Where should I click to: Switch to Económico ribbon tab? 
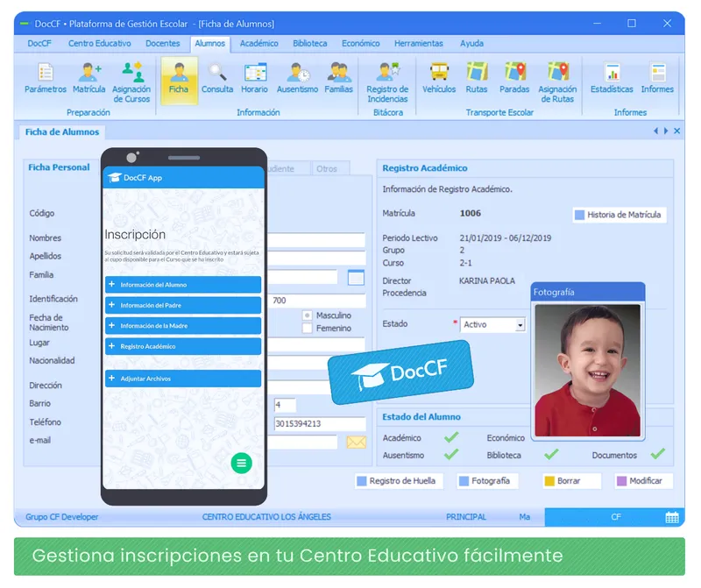(x=361, y=43)
